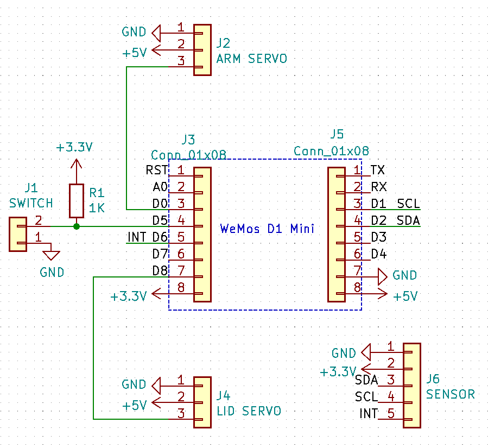The height and width of the screenshot is (448, 488).
Task: Click the 'SWITCH' value text
Action: coord(31,203)
